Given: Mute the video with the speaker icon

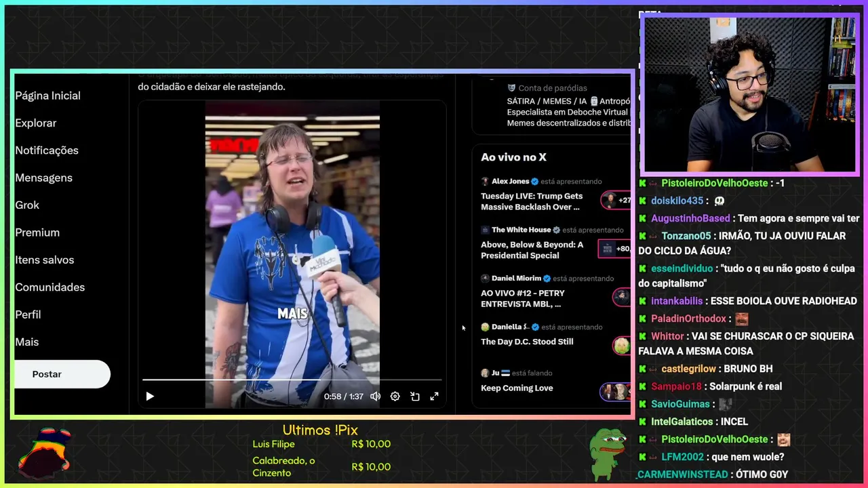Looking at the screenshot, I should click(375, 396).
